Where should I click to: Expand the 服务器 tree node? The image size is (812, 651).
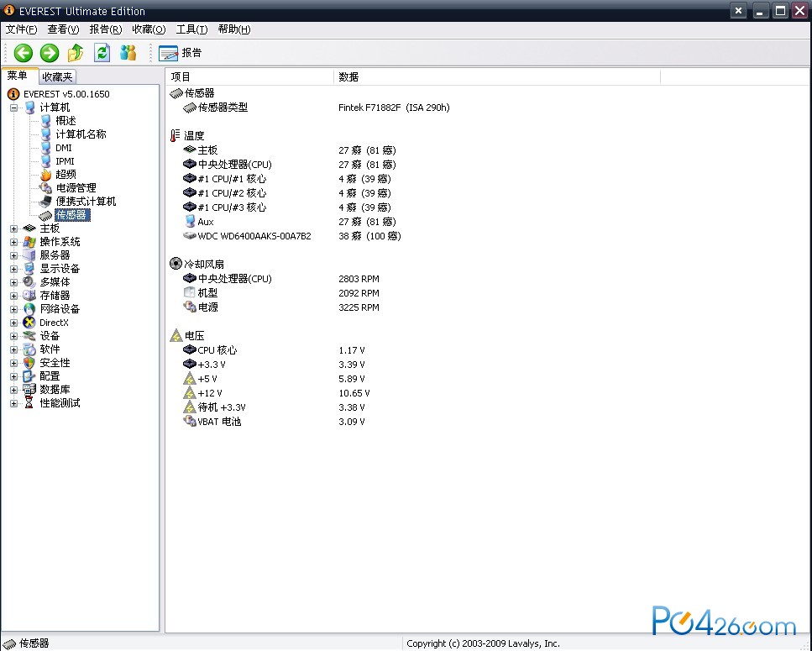click(x=14, y=255)
